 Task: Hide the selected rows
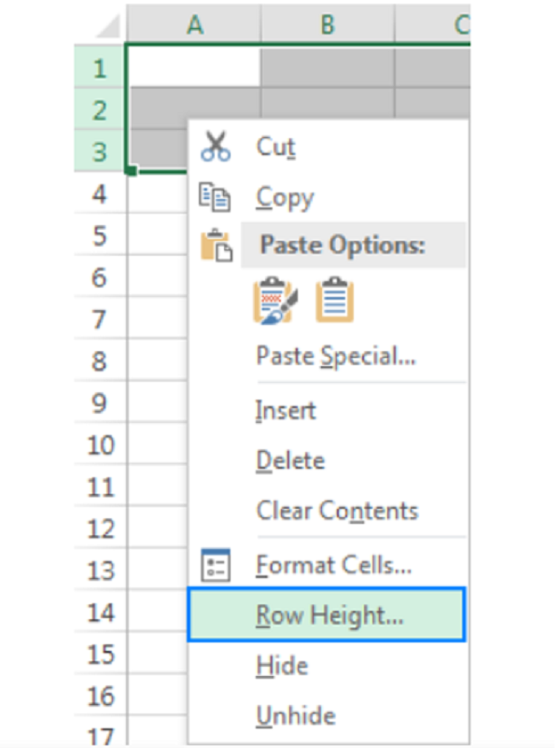(282, 666)
